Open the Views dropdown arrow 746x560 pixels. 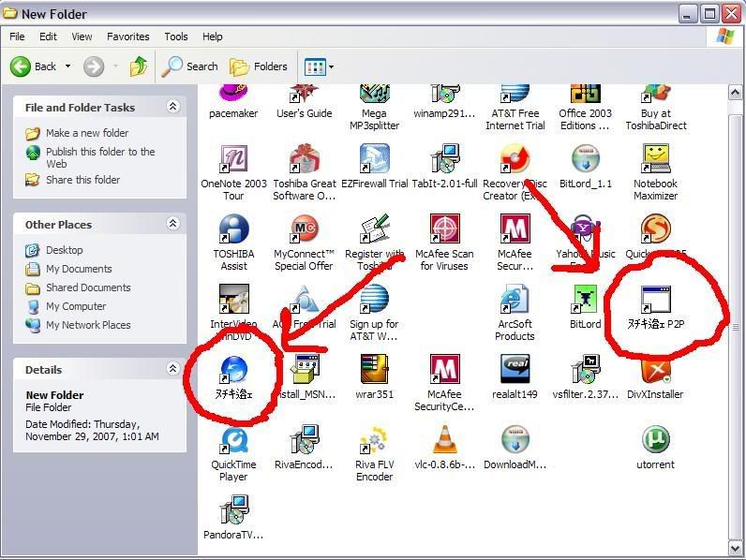coord(331,67)
